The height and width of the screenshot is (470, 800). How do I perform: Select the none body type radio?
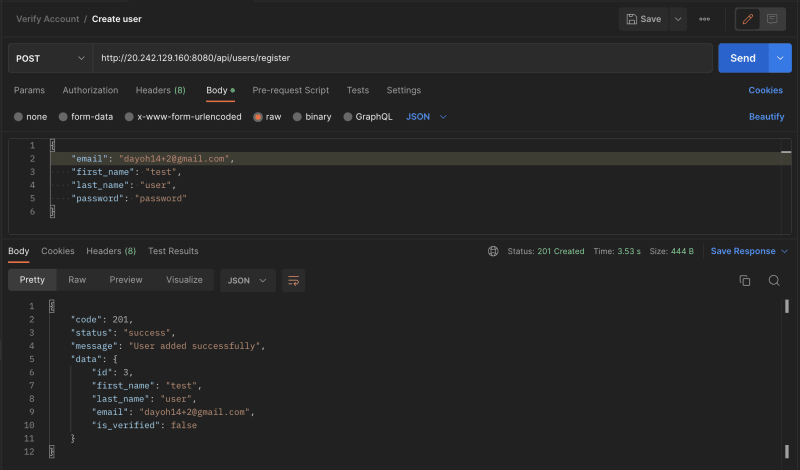point(18,117)
